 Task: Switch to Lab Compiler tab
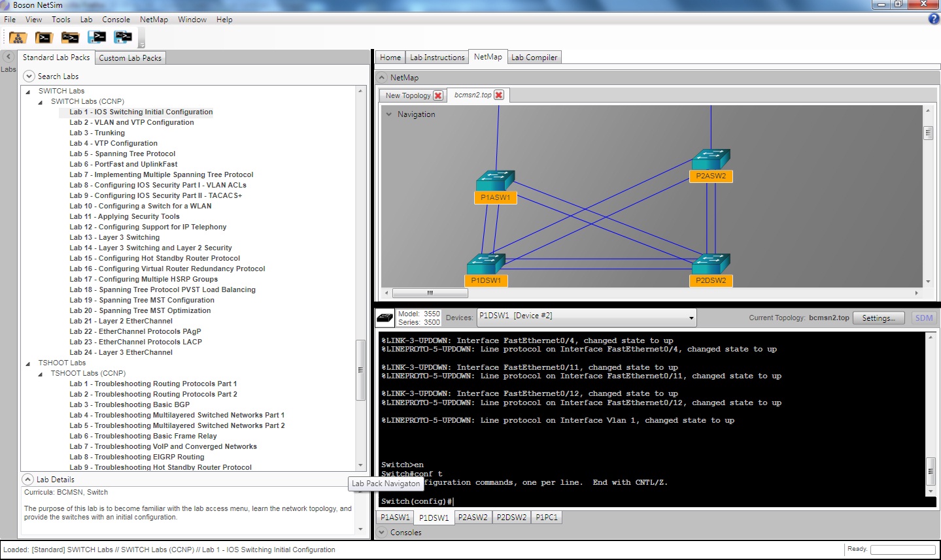click(534, 58)
